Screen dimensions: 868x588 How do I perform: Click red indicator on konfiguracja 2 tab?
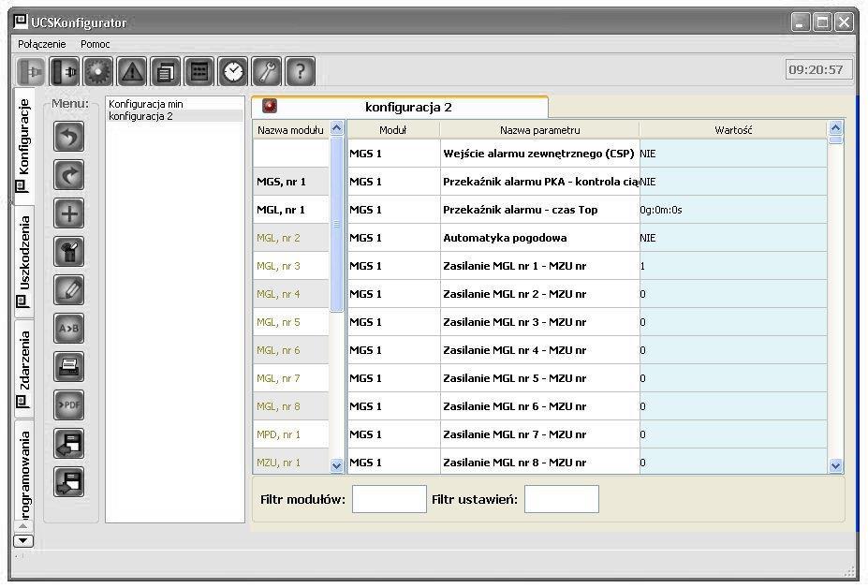point(270,106)
